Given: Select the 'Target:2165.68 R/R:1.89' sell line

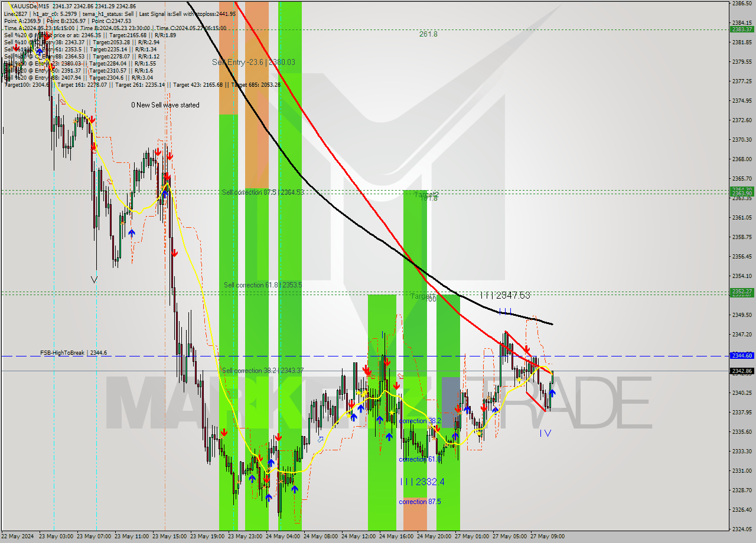Looking at the screenshot, I should pyautogui.click(x=90, y=35).
